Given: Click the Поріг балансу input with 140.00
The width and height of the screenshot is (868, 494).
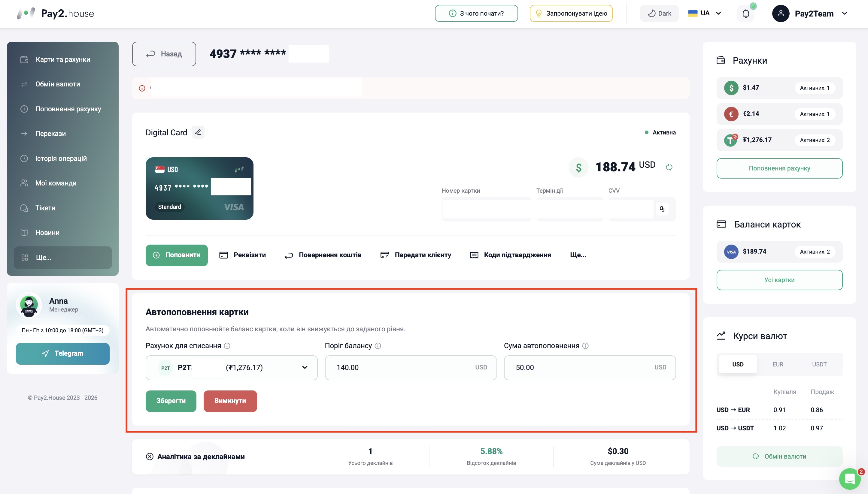Looking at the screenshot, I should (410, 368).
